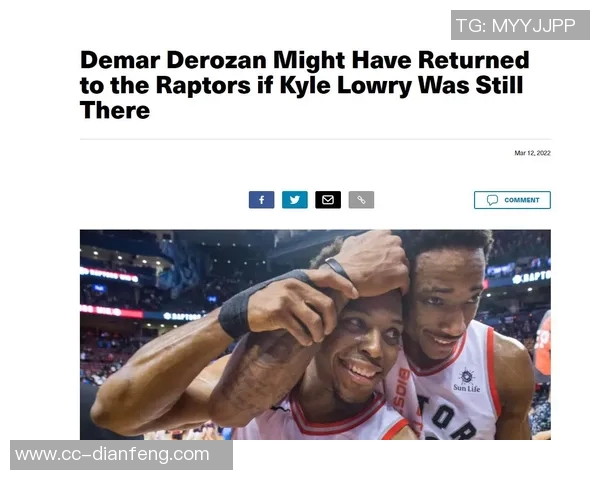
Task: Share the article on Facebook
Action: (261, 200)
